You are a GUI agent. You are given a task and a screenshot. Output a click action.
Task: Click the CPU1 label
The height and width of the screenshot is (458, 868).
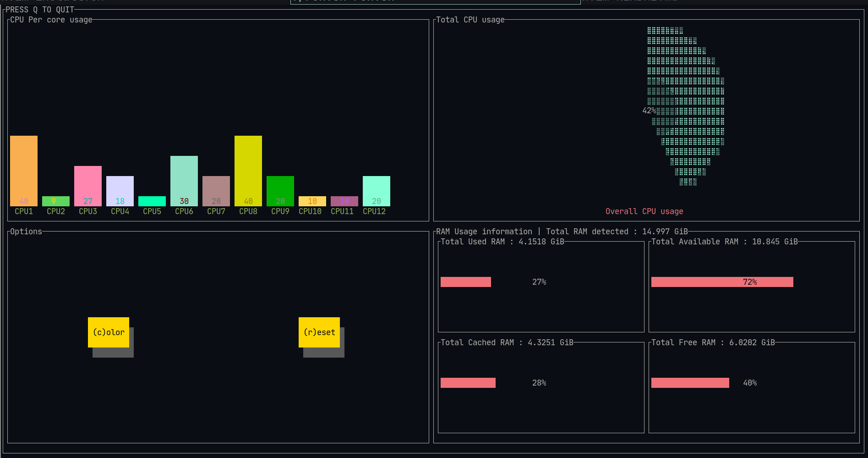coord(24,211)
